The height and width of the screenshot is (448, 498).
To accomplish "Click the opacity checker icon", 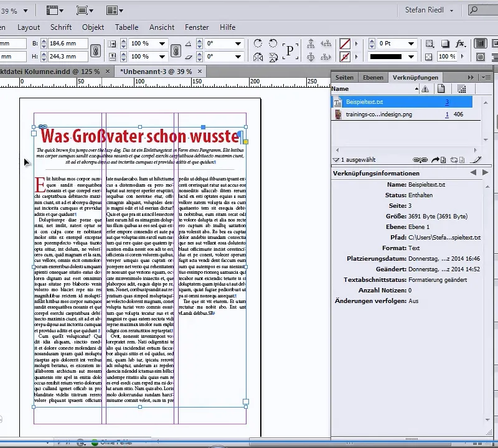I will (428, 57).
